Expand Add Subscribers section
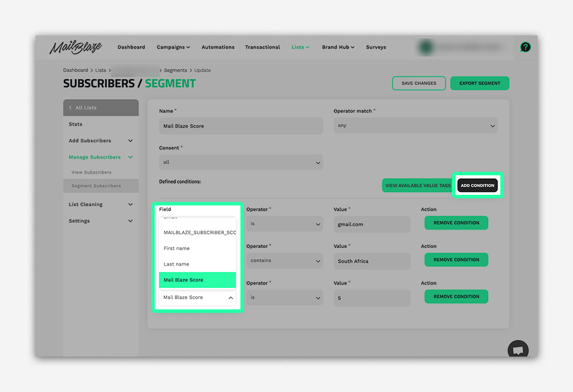The image size is (573, 392). coord(101,141)
